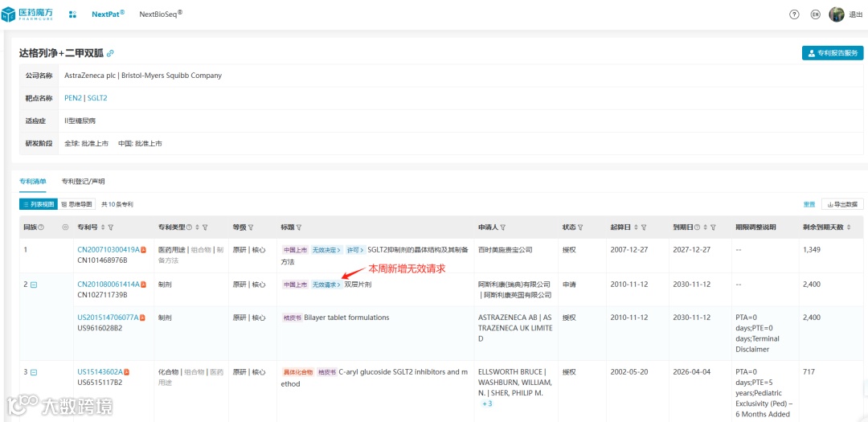Open the SGLT2 target link
The height and width of the screenshot is (422, 868).
coord(97,98)
